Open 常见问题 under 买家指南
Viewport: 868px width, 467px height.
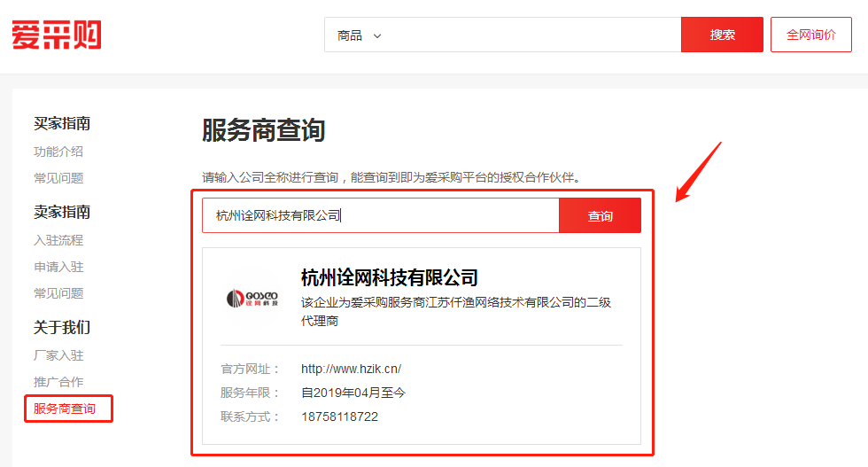pyautogui.click(x=58, y=178)
